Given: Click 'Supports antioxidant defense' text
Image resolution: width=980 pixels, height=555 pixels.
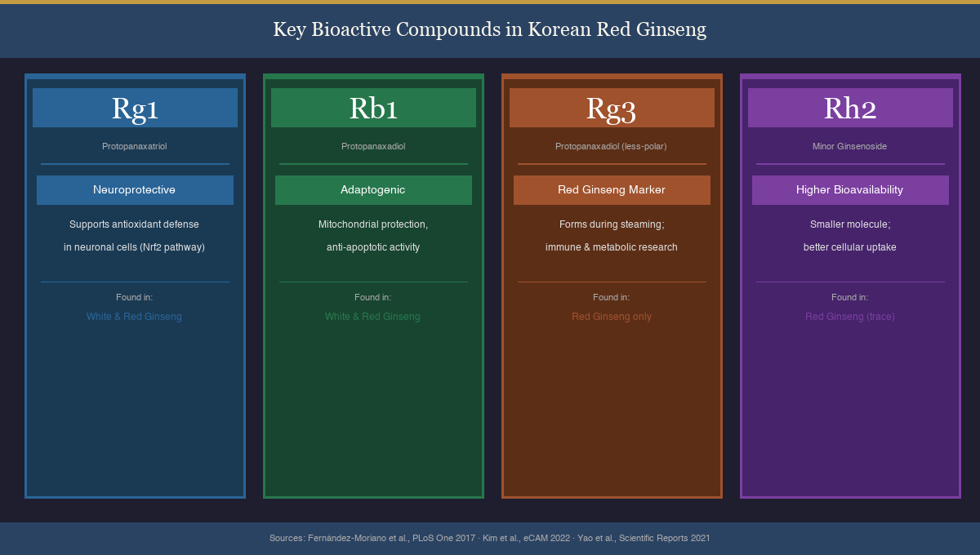Looking at the screenshot, I should (134, 224).
